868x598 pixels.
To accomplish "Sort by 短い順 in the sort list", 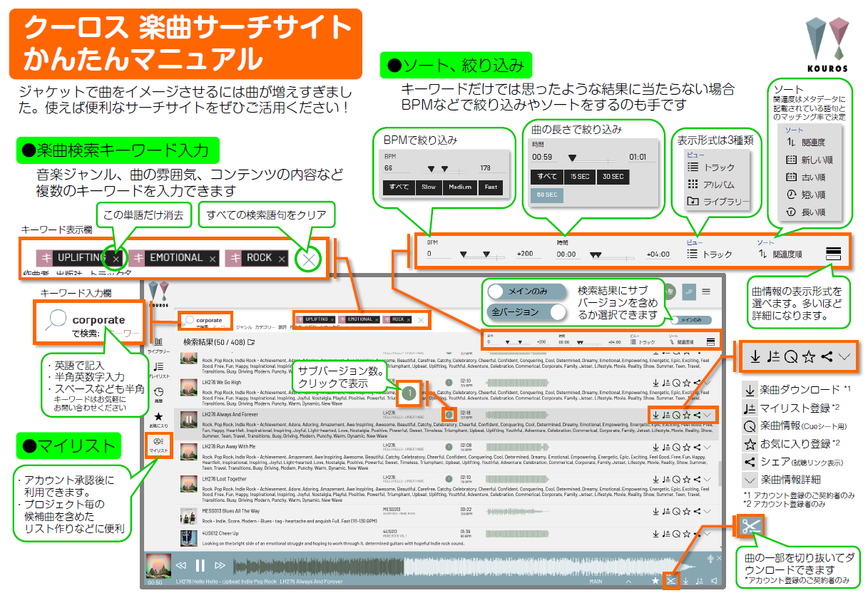I will [x=806, y=195].
